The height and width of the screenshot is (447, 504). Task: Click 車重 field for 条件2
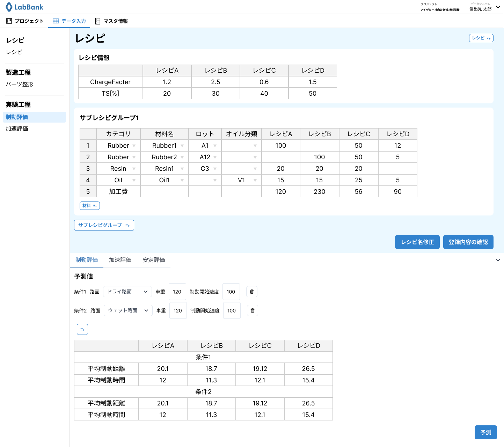[178, 310]
